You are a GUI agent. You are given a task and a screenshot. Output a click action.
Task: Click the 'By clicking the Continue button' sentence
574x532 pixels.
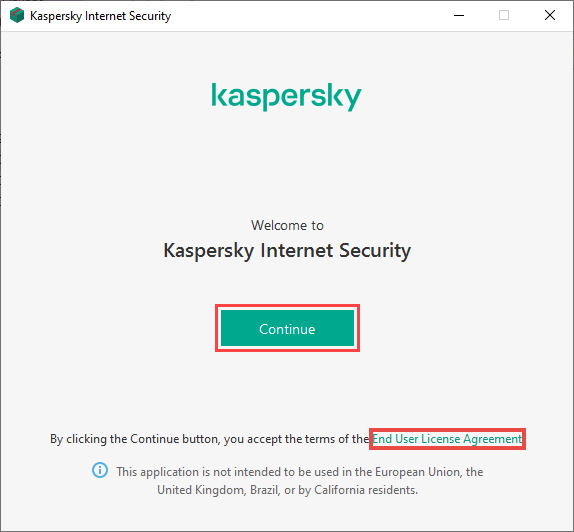(209, 439)
